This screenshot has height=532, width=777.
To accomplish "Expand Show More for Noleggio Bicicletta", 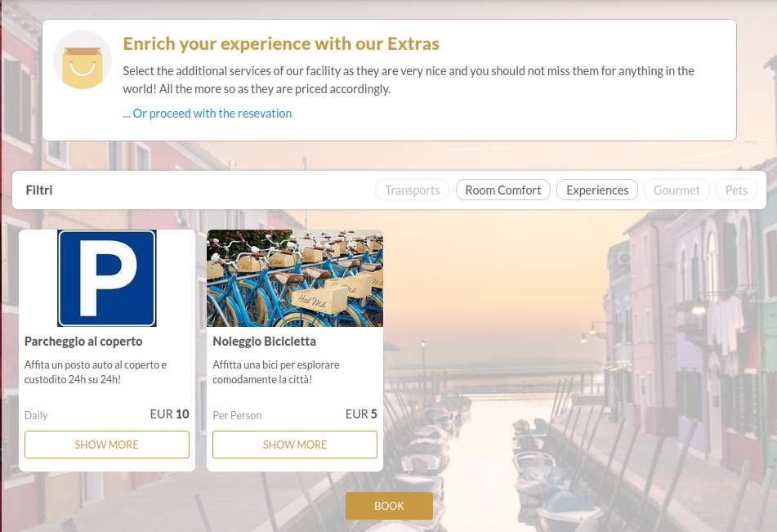I will click(295, 445).
